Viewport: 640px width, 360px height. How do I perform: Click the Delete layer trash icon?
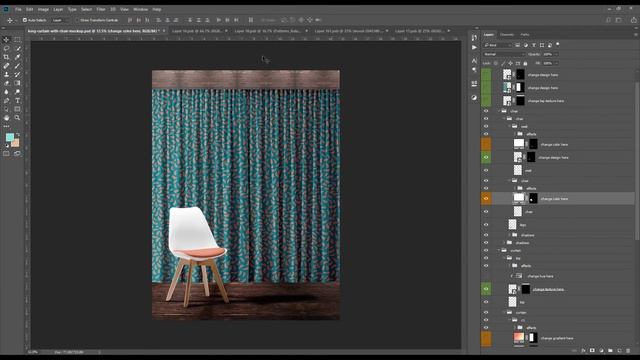(x=628, y=351)
